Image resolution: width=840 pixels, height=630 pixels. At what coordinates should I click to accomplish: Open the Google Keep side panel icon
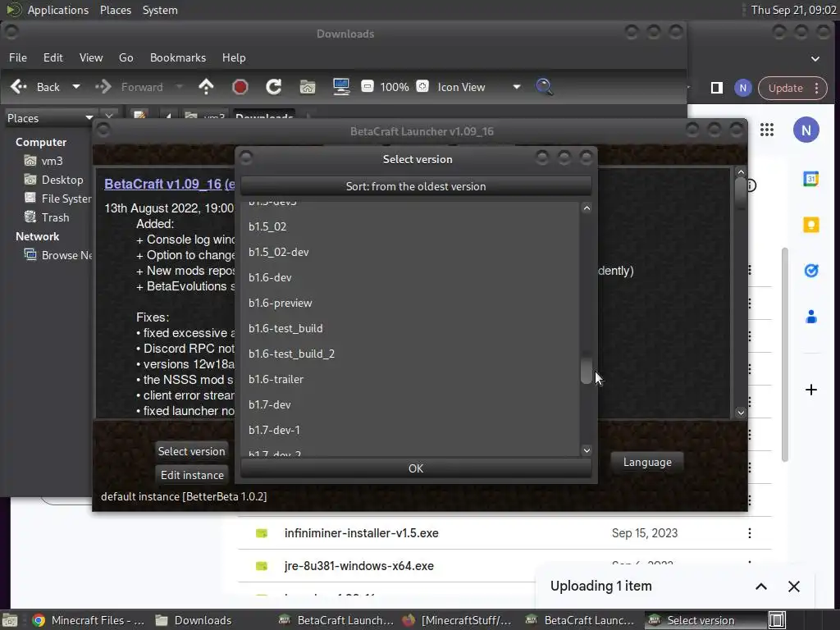[x=811, y=225]
